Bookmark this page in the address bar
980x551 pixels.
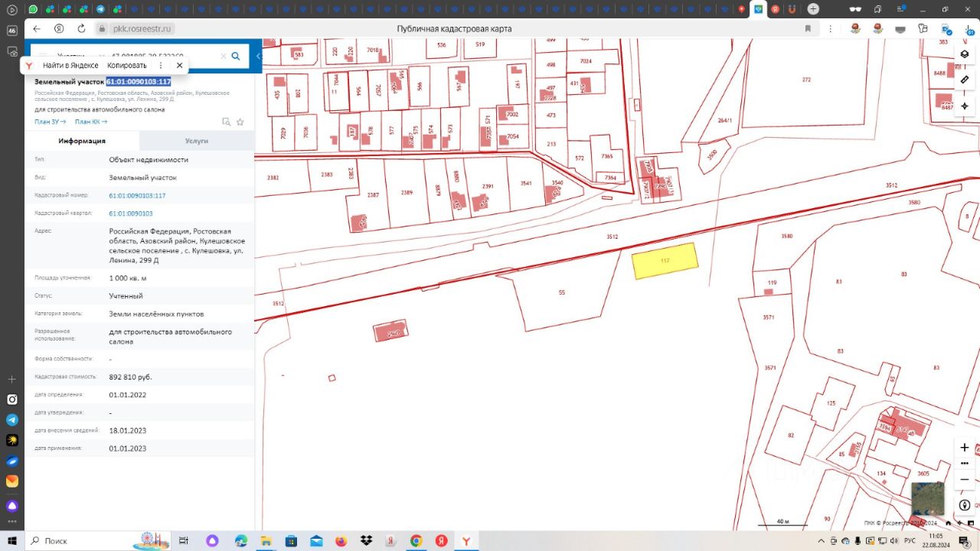(808, 28)
